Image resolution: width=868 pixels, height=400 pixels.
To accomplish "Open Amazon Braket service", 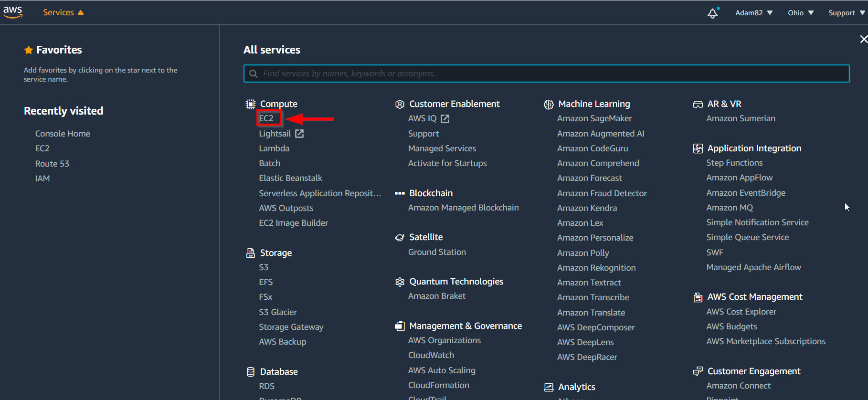I will click(437, 296).
